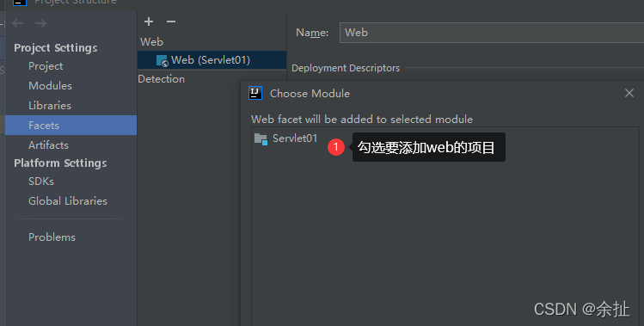Open the Libraries settings page
644x326 pixels.
50,106
